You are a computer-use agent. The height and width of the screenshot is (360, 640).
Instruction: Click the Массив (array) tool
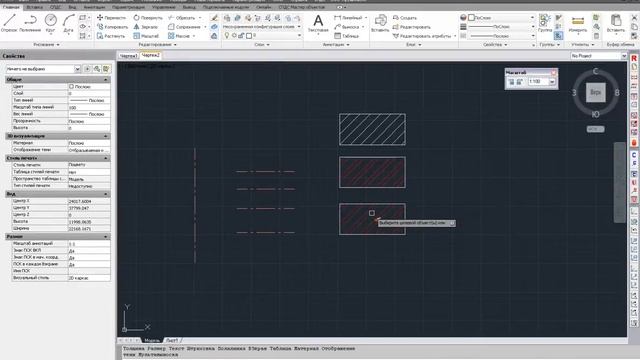(179, 36)
